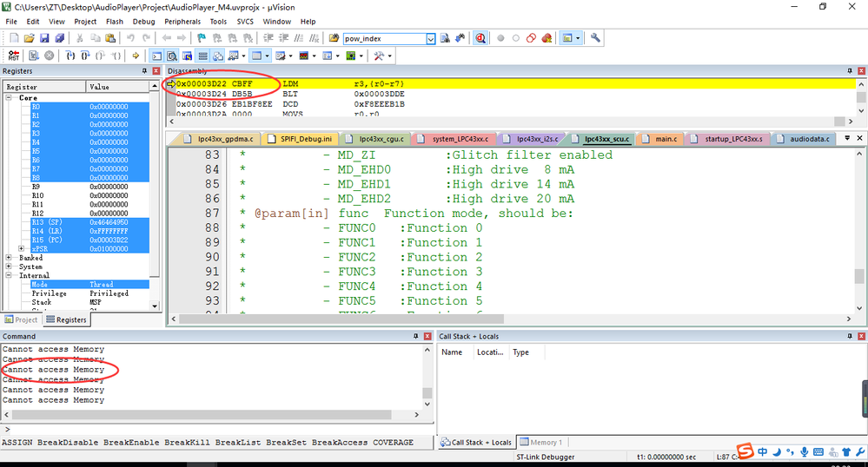Switch to the Memory 1 bottom tab
The height and width of the screenshot is (467, 868).
coord(541,442)
